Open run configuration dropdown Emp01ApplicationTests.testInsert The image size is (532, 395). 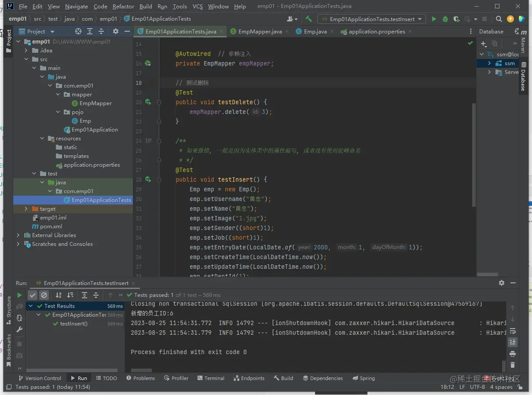point(371,19)
